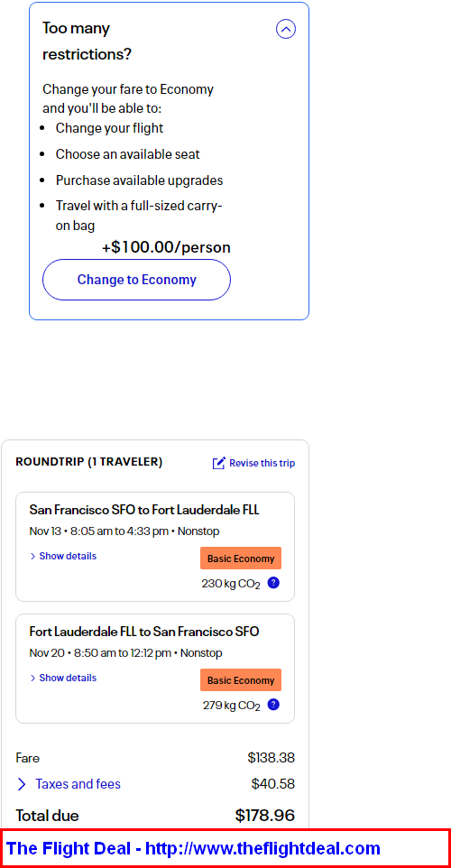
Task: Click the outbound Basic Economy badge
Action: coord(241,558)
